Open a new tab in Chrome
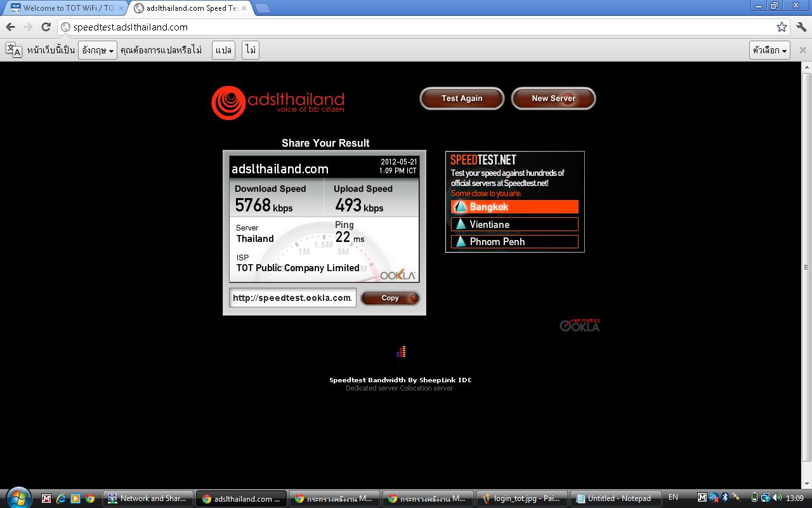 pos(262,8)
